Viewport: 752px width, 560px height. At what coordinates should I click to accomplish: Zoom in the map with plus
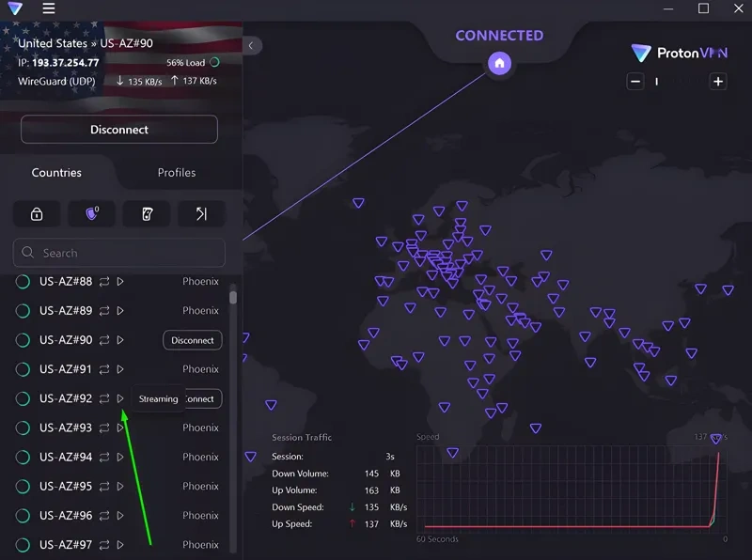718,82
